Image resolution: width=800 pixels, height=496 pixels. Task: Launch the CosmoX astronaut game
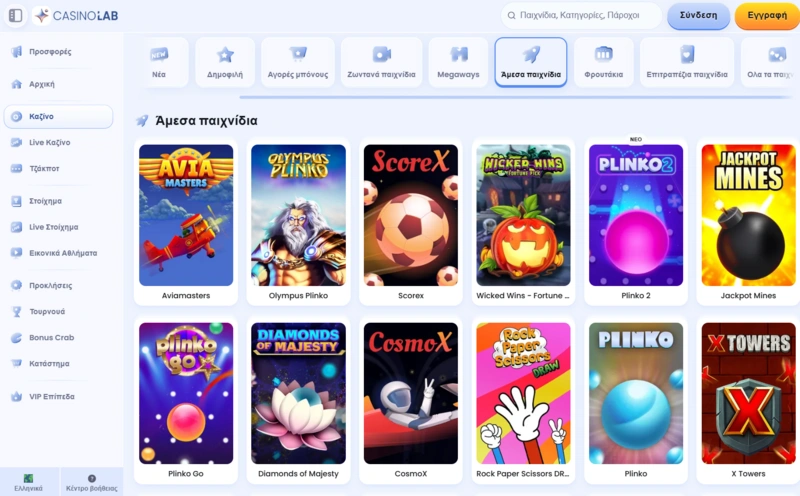(x=411, y=393)
